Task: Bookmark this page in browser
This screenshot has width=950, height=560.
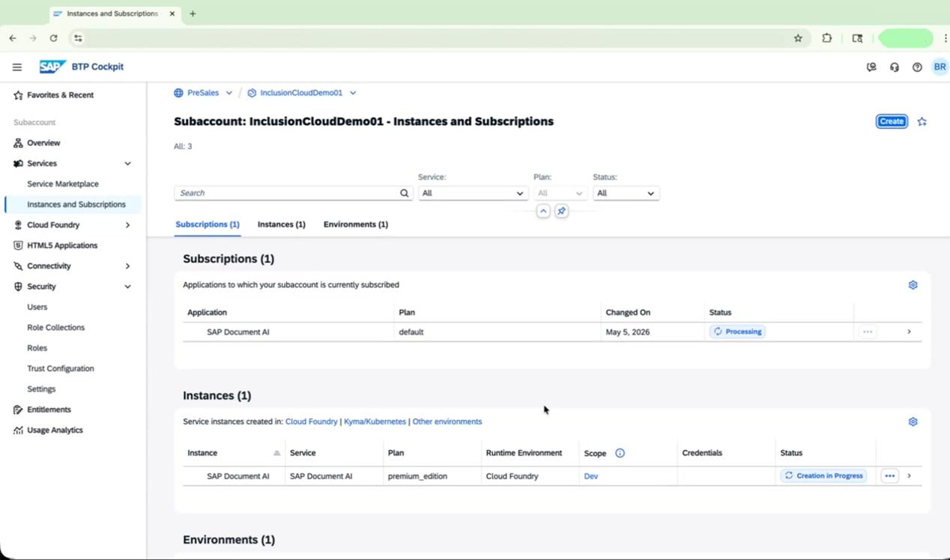Action: click(x=798, y=38)
